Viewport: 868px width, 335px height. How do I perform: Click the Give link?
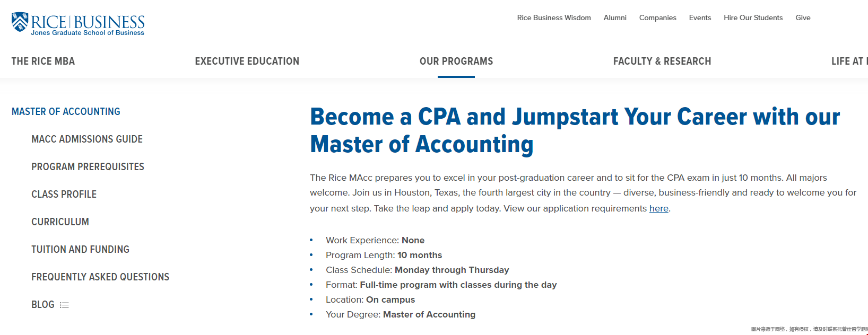click(803, 17)
